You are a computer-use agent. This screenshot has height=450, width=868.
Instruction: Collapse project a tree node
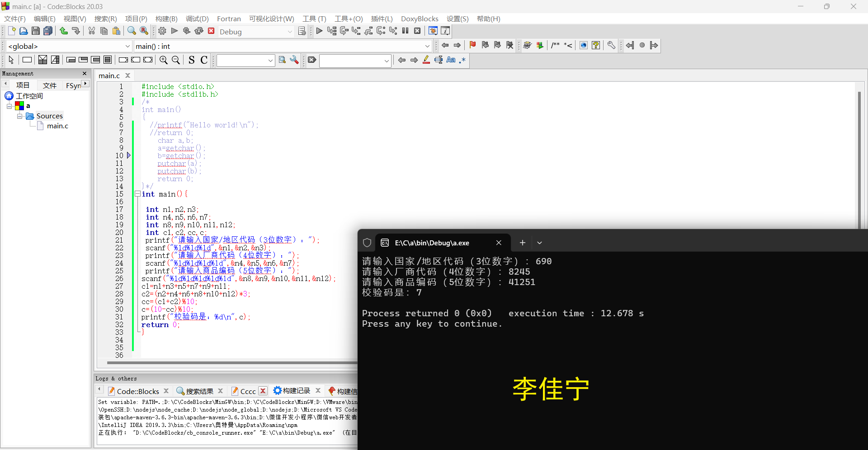9,106
